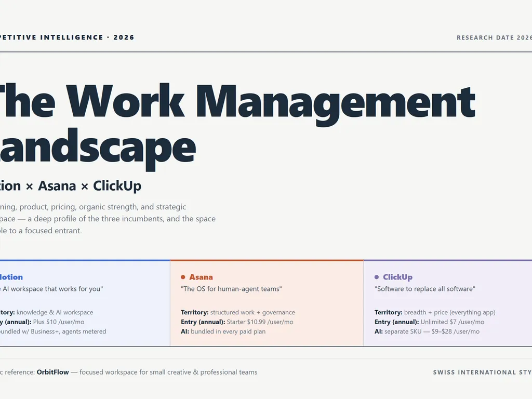Click the Notion "AI workspace that works for you" quote
Image resolution: width=532 pixels, height=399 pixels.
(x=51, y=289)
